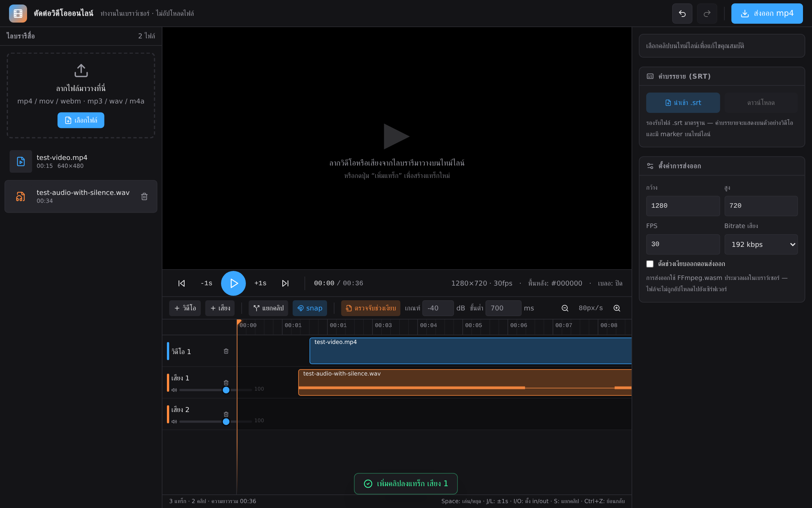Add a new video track
Screen dimensions: 812x508
coord(185,308)
